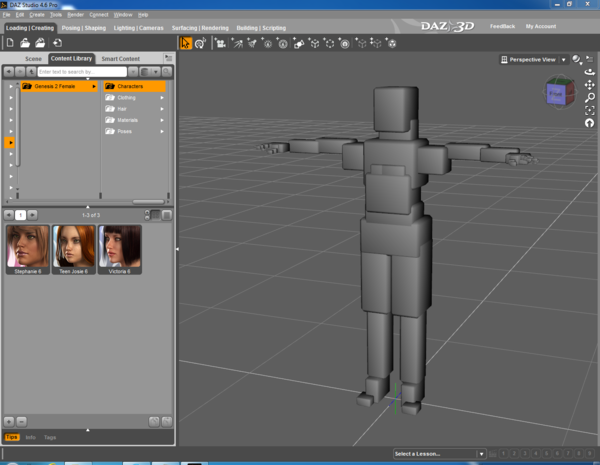
Task: Expand the Clothing folder arrow
Action: click(162, 98)
